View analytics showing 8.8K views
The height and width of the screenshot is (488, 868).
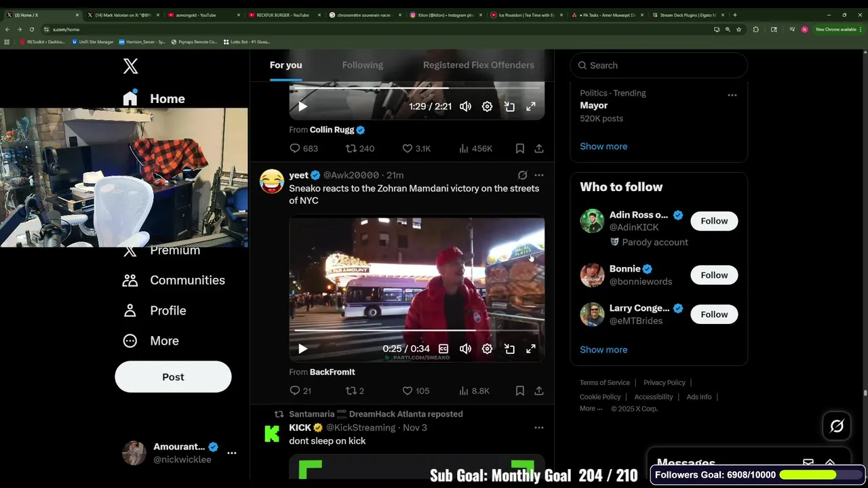point(474,391)
